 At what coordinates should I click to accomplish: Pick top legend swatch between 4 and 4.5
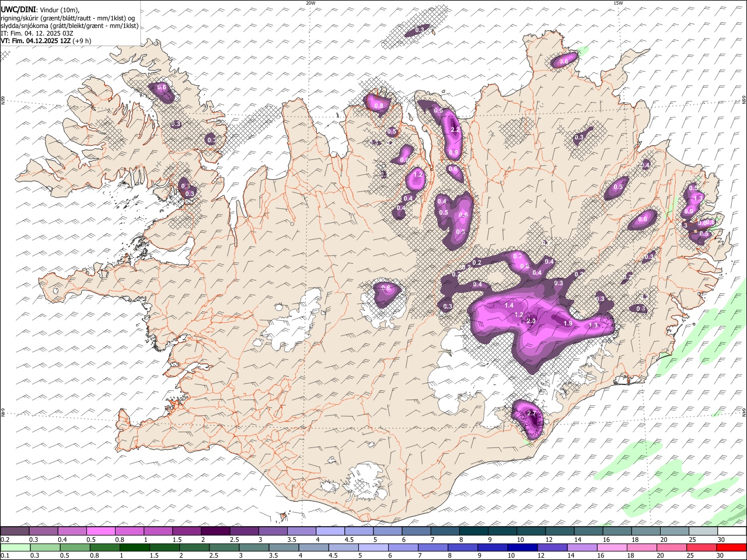(x=330, y=531)
